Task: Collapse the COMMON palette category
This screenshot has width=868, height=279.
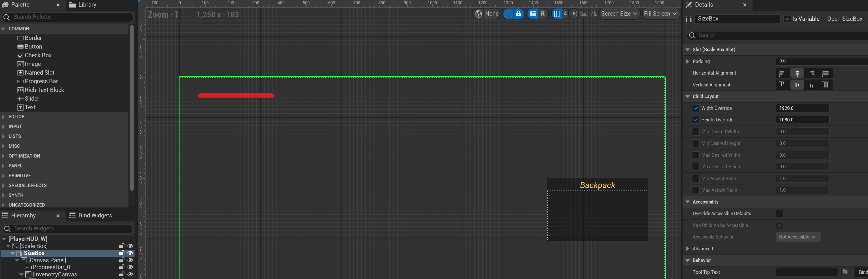Action: click(3, 29)
